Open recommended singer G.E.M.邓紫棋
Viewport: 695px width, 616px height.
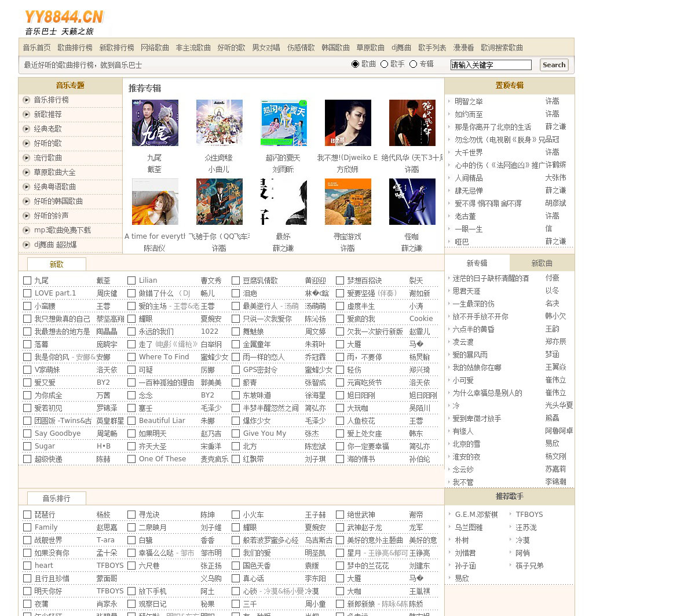point(476,515)
